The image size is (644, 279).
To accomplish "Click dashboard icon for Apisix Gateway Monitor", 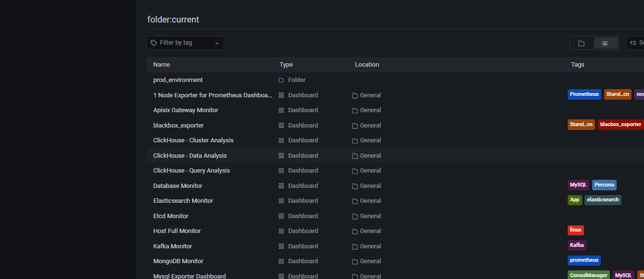I will point(281,110).
